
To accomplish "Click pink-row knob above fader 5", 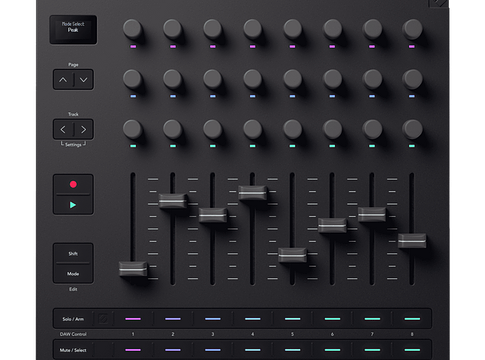I will tap(293, 29).
